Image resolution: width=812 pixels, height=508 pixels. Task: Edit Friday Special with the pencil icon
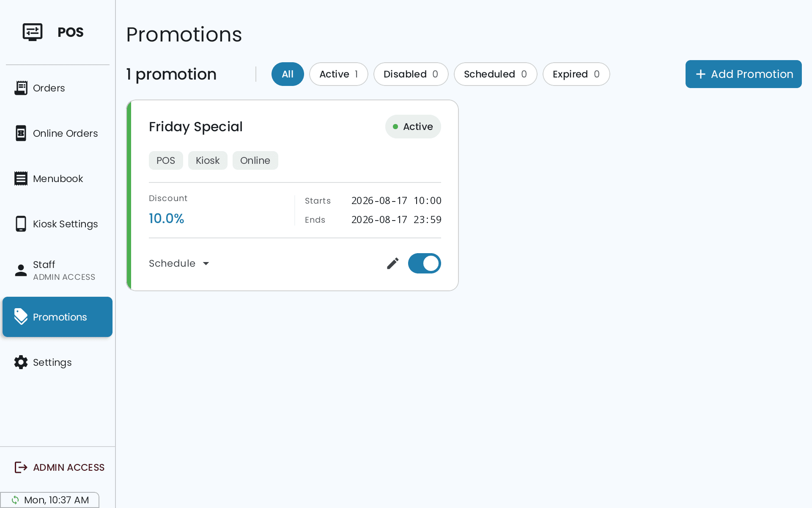pyautogui.click(x=393, y=263)
